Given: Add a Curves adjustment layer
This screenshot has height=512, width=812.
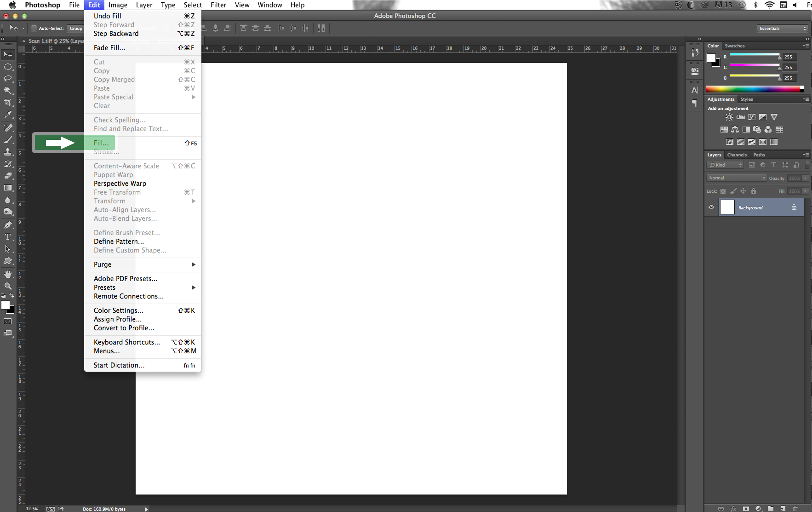Looking at the screenshot, I should (x=752, y=117).
